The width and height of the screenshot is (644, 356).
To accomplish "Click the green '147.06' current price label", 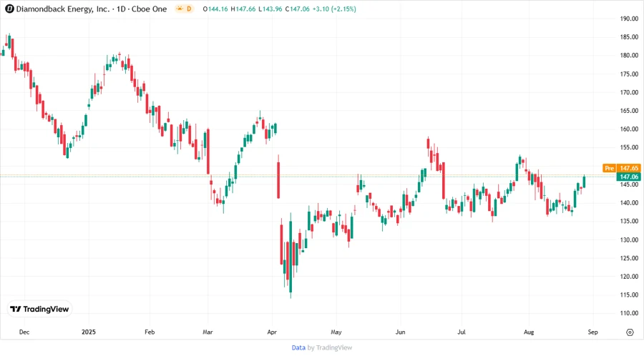I will point(629,177).
